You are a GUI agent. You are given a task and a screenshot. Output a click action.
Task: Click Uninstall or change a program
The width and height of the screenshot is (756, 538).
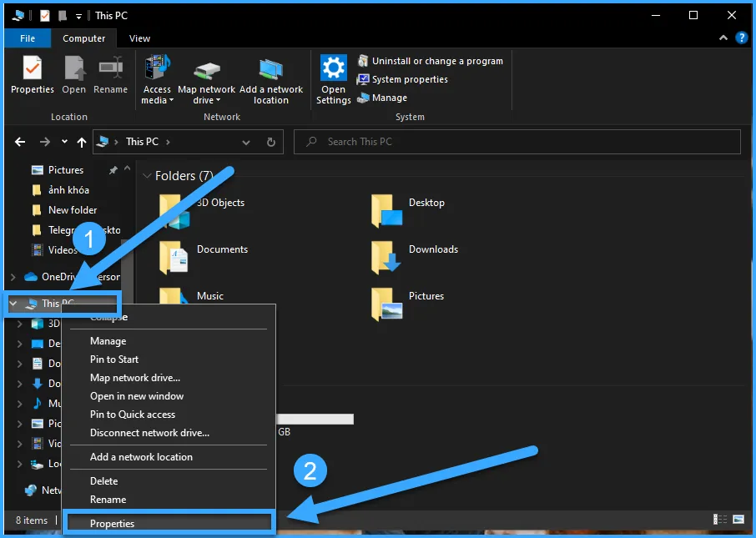[x=437, y=61]
